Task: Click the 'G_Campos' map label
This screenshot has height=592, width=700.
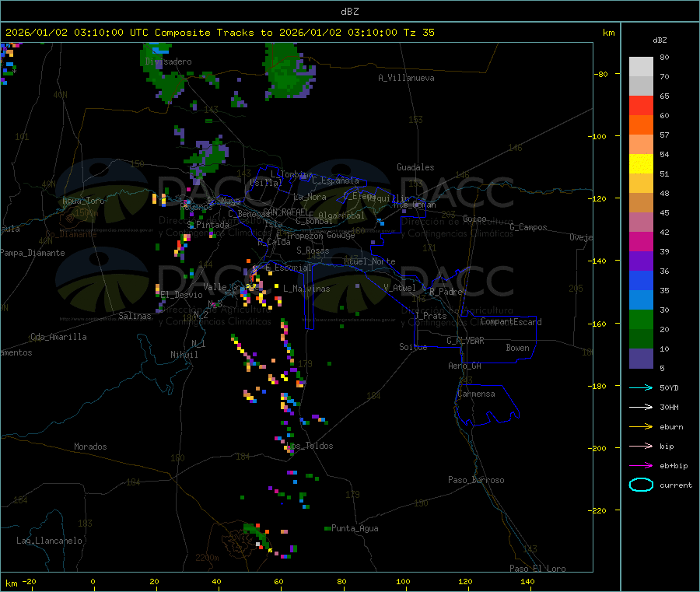Action: pos(529,227)
